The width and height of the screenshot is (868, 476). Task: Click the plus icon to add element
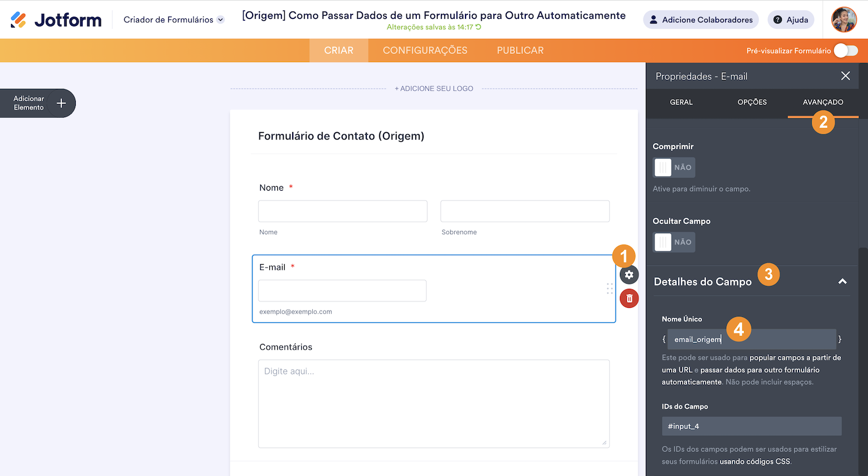pos(61,103)
